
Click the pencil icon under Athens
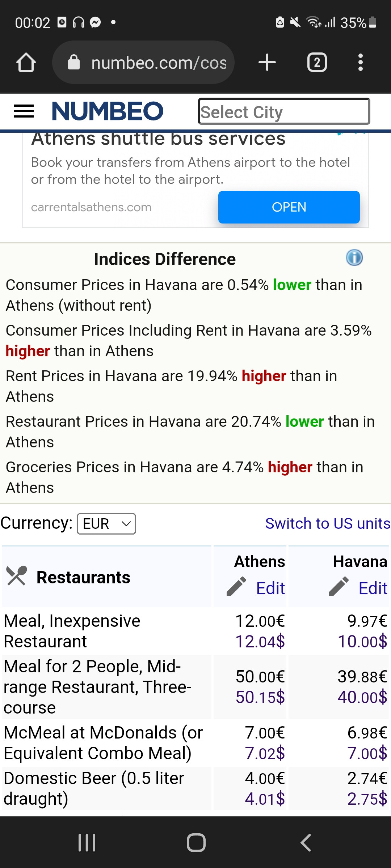tap(236, 586)
